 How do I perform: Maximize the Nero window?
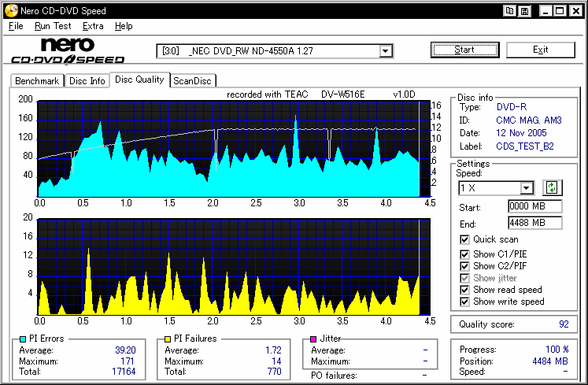[x=560, y=11]
